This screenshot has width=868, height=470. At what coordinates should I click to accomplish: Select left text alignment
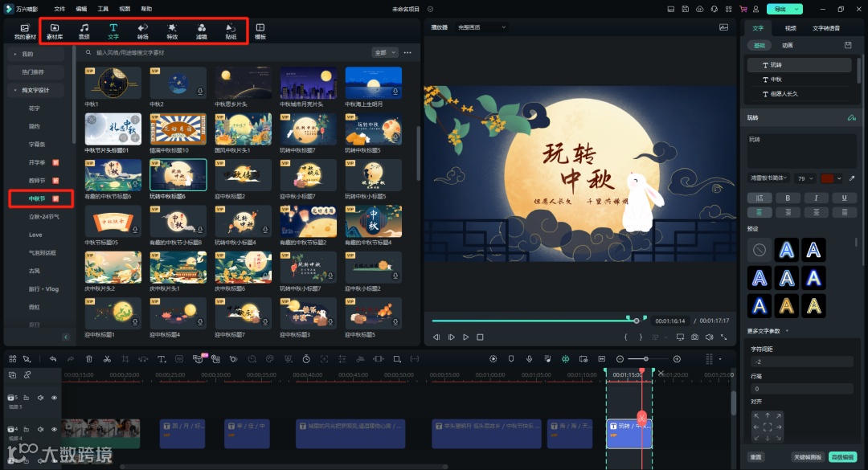[759, 212]
